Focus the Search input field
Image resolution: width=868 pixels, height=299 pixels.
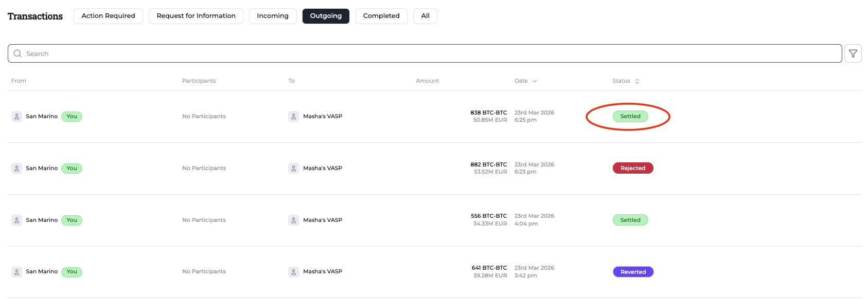click(x=425, y=53)
